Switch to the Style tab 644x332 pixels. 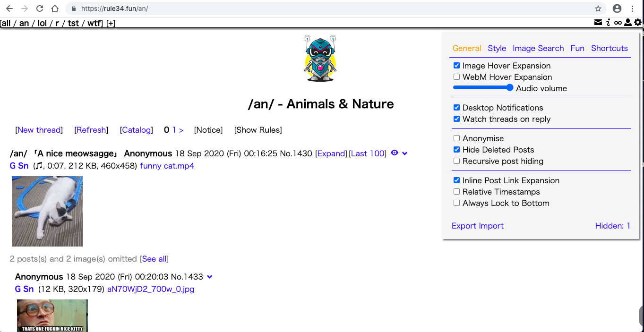tap(497, 48)
